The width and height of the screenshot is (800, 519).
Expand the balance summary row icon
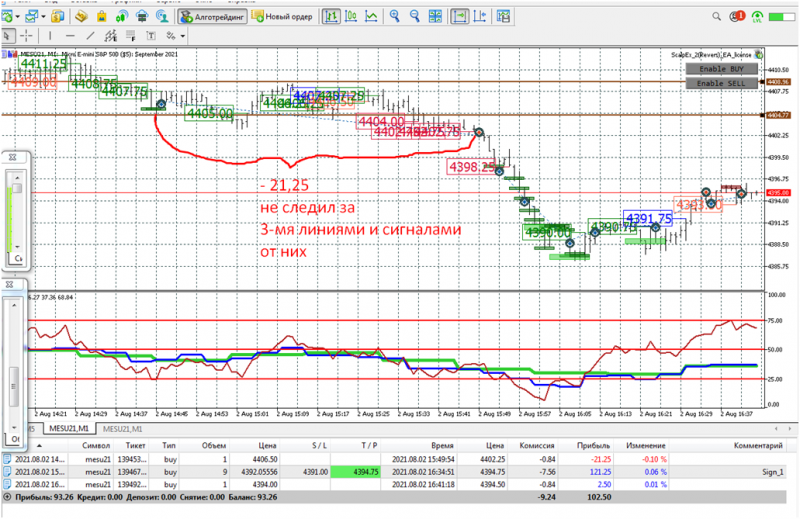click(x=8, y=497)
